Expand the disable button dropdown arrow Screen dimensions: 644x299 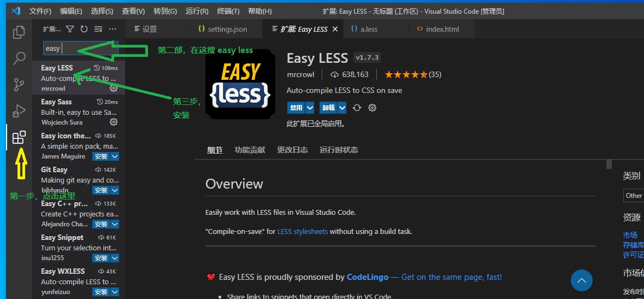pos(310,108)
